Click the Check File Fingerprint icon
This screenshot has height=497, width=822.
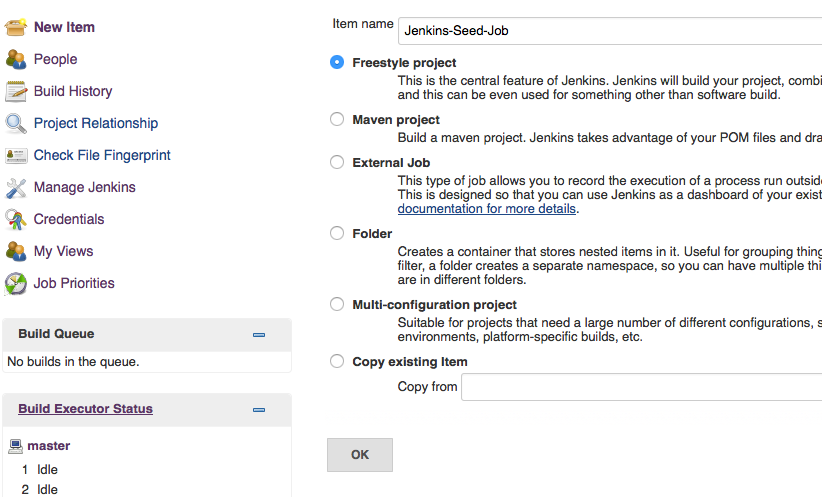pos(16,155)
